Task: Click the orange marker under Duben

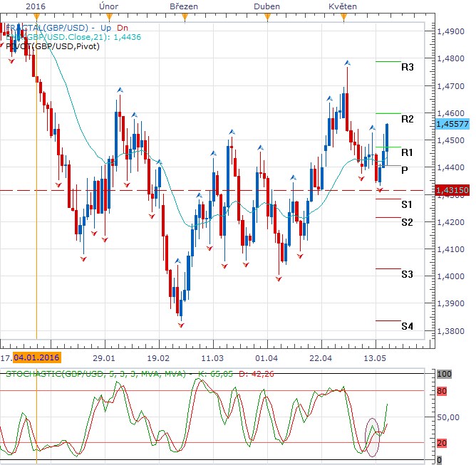Action: pyautogui.click(x=267, y=16)
